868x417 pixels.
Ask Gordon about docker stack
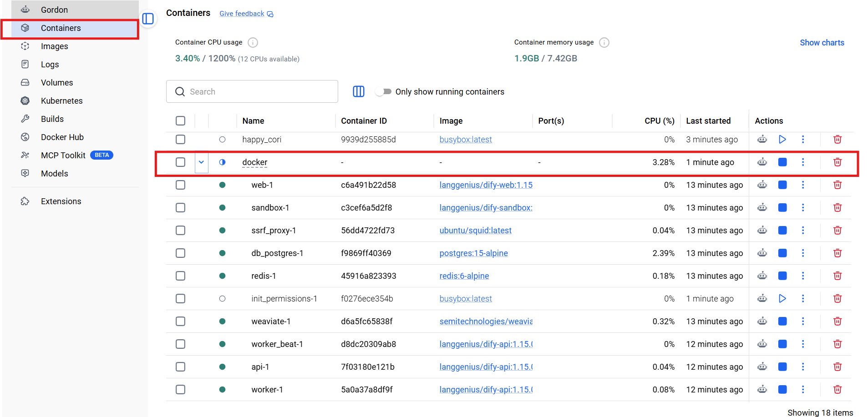[762, 162]
